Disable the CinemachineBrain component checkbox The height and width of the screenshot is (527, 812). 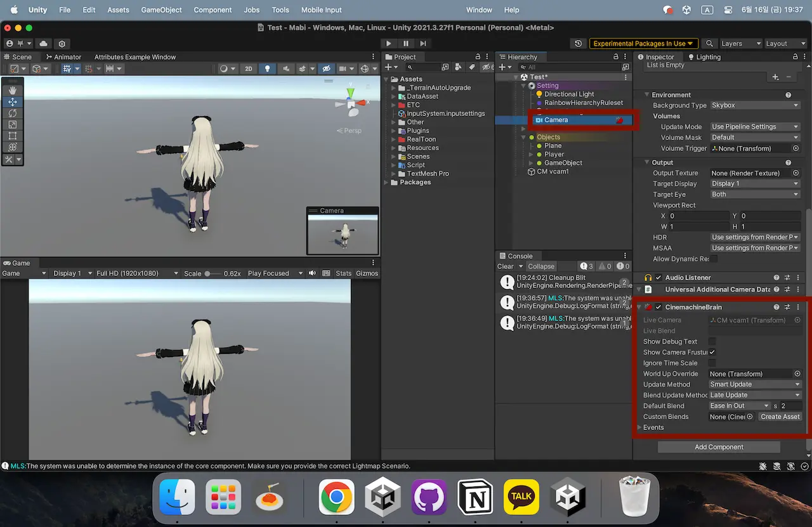pyautogui.click(x=658, y=307)
